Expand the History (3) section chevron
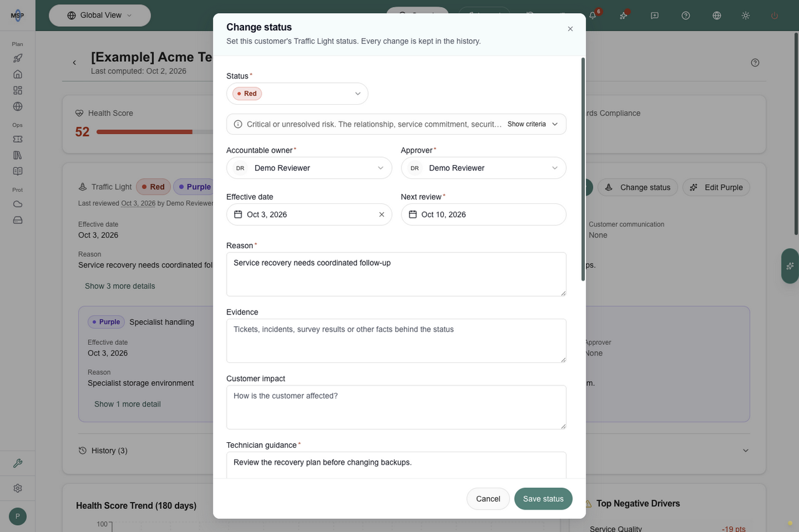The height and width of the screenshot is (532, 799). click(x=745, y=451)
